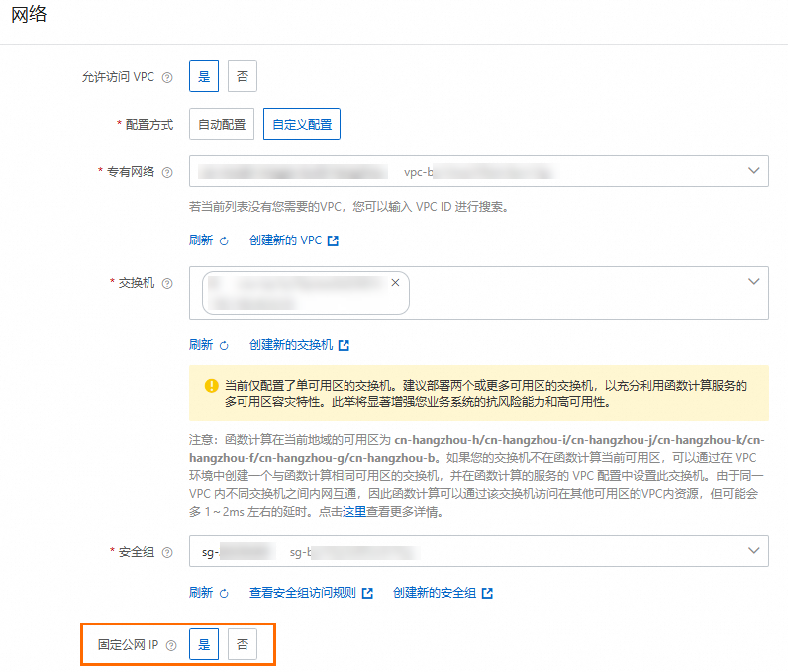Open 创建新的 VPC link
Viewport: 788px width, 672px height.
point(285,240)
